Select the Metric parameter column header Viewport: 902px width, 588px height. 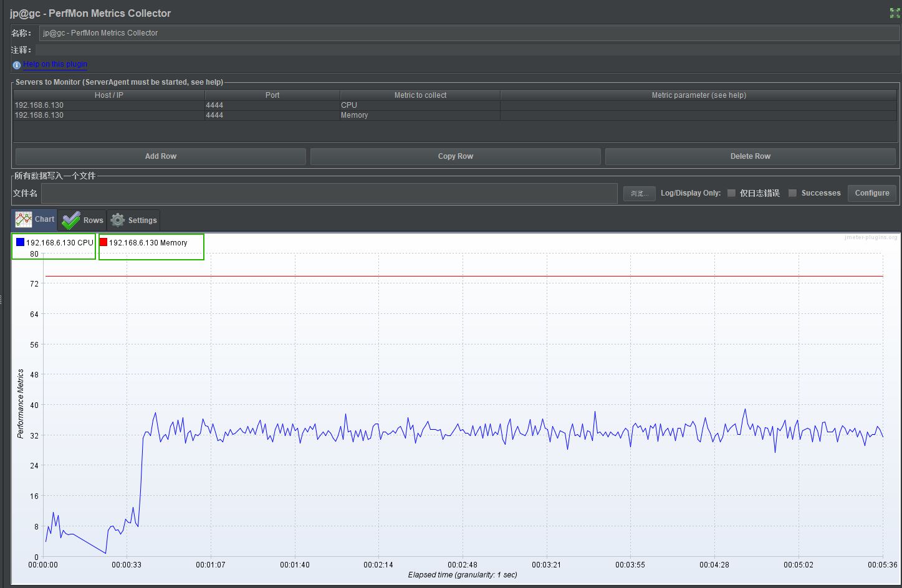[699, 95]
